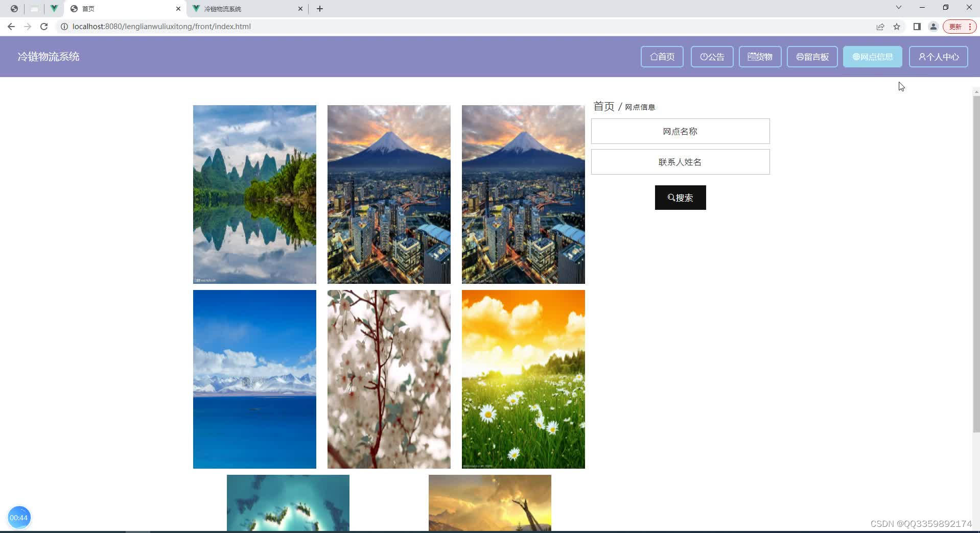Focus the 联系人姓名 input field
The height and width of the screenshot is (533, 980).
[x=681, y=162]
